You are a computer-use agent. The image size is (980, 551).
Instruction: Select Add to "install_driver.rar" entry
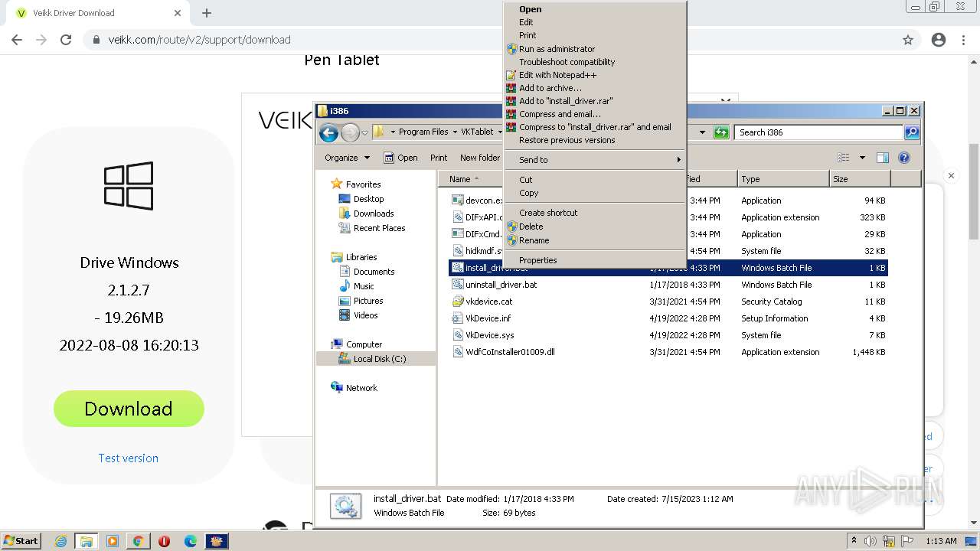(x=594, y=101)
